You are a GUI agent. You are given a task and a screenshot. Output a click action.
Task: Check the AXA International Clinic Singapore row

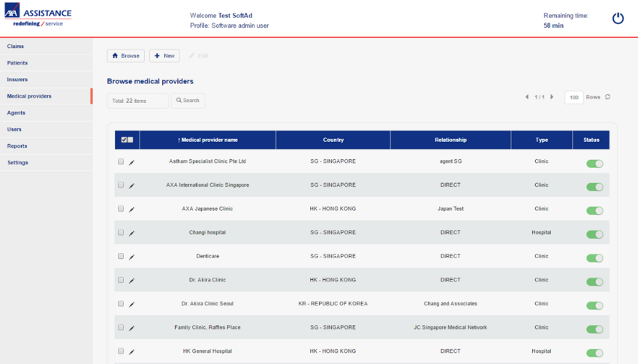(121, 185)
